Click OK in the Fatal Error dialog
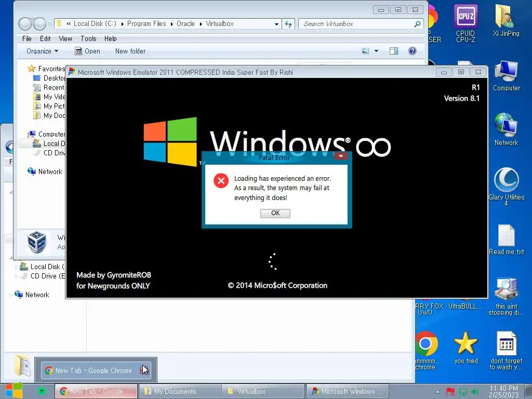Image resolution: width=532 pixels, height=399 pixels. [275, 213]
